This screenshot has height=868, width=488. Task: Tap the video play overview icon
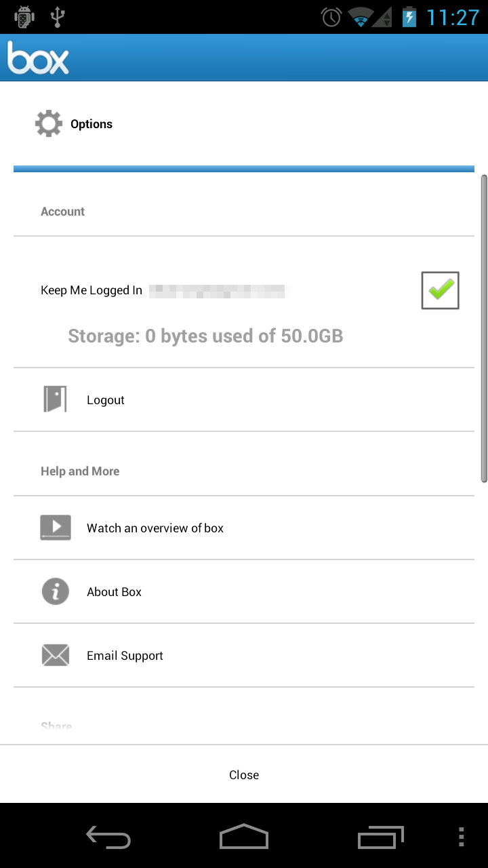click(55, 528)
